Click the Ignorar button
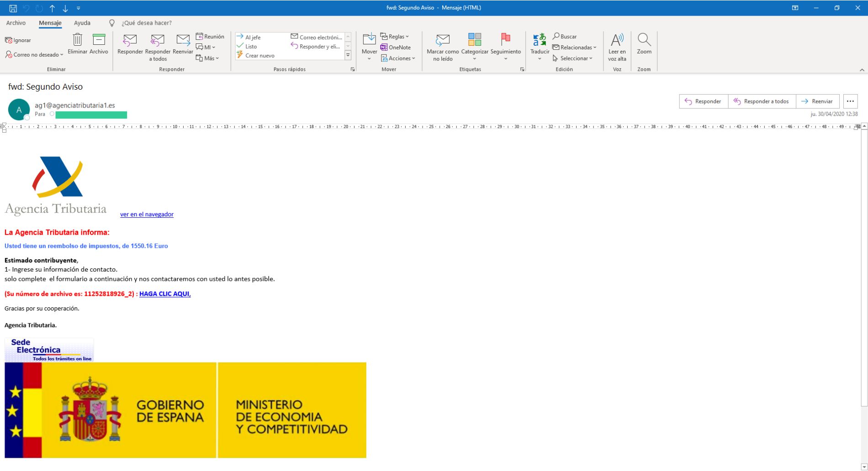This screenshot has height=471, width=868. tap(18, 40)
